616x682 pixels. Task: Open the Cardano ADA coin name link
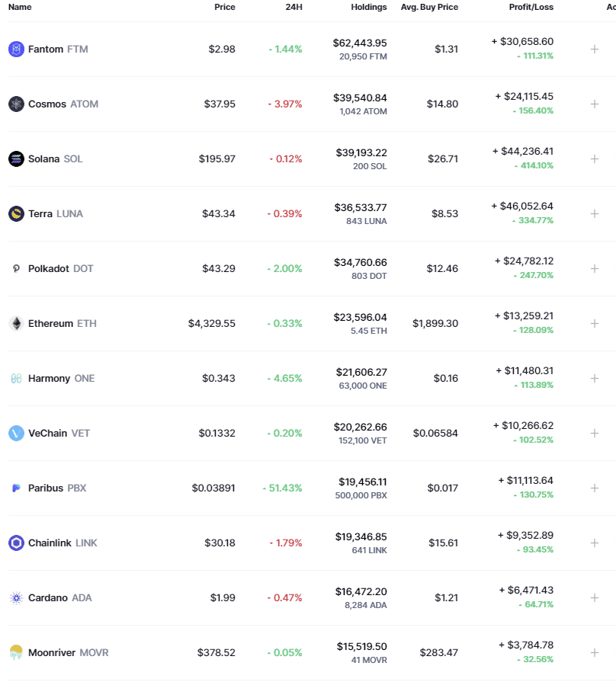[x=60, y=597]
